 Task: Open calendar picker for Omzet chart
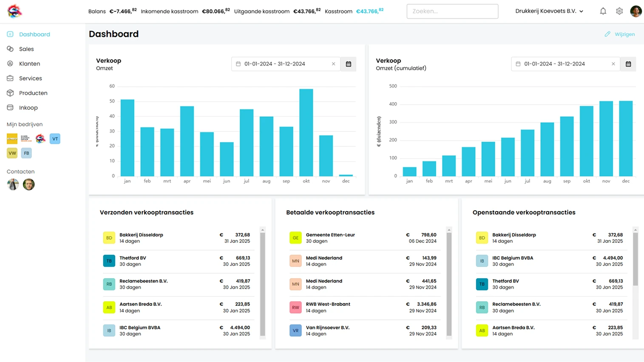click(349, 64)
